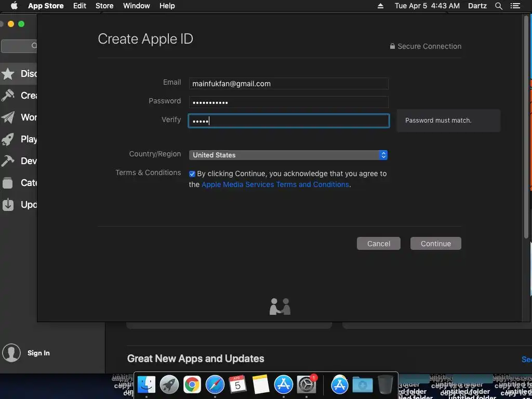Screen dimensions: 532x399
Task: Open Finder from the Dock
Action: (x=146, y=385)
